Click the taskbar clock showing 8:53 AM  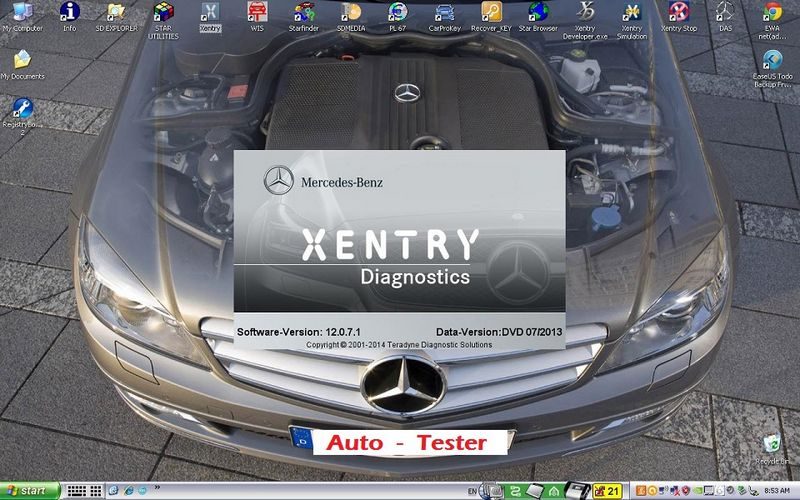[x=777, y=490]
